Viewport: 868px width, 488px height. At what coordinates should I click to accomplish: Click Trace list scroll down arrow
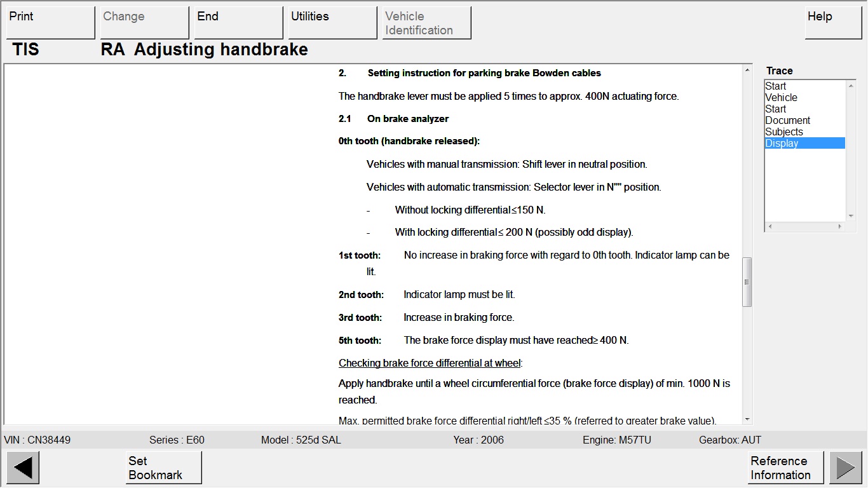(851, 217)
